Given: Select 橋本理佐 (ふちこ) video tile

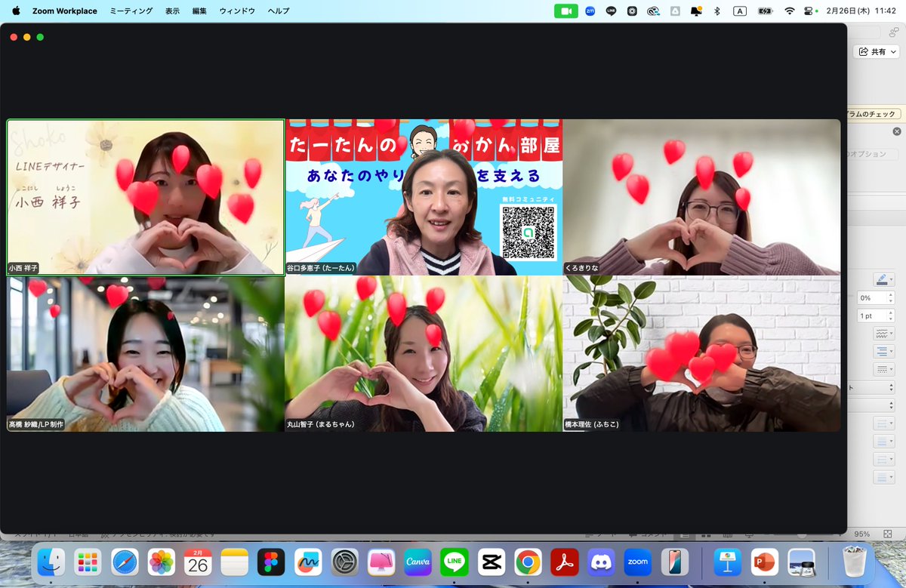Looking at the screenshot, I should 701,354.
